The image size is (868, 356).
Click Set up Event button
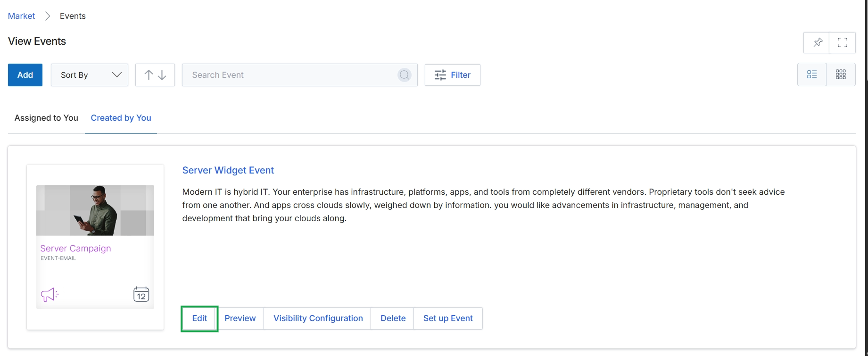point(448,318)
